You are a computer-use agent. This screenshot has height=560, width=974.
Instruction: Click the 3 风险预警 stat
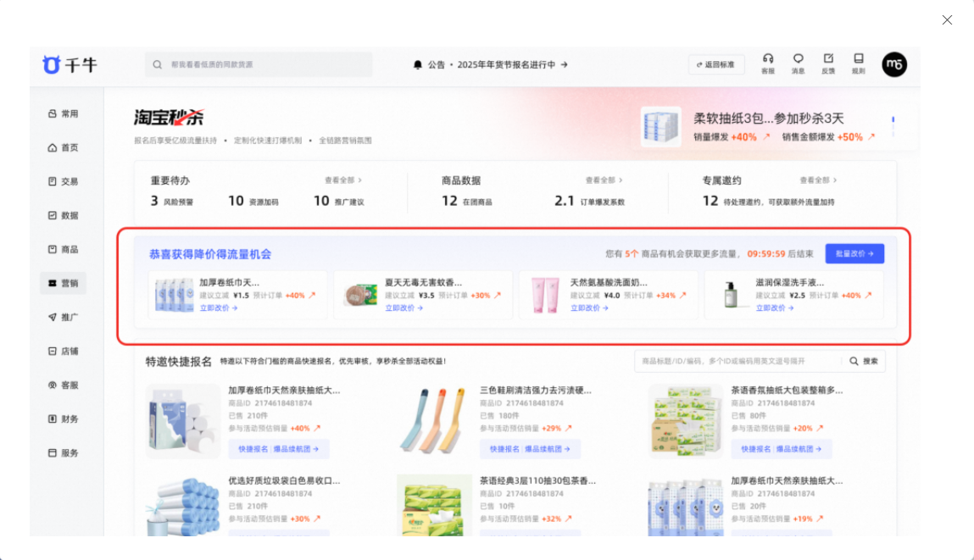click(172, 201)
